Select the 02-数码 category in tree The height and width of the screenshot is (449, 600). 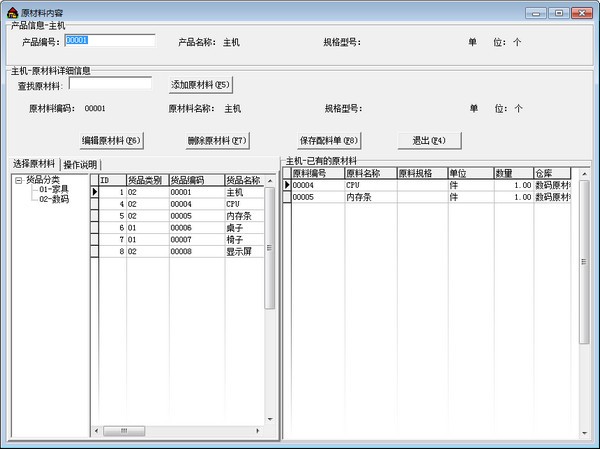54,199
